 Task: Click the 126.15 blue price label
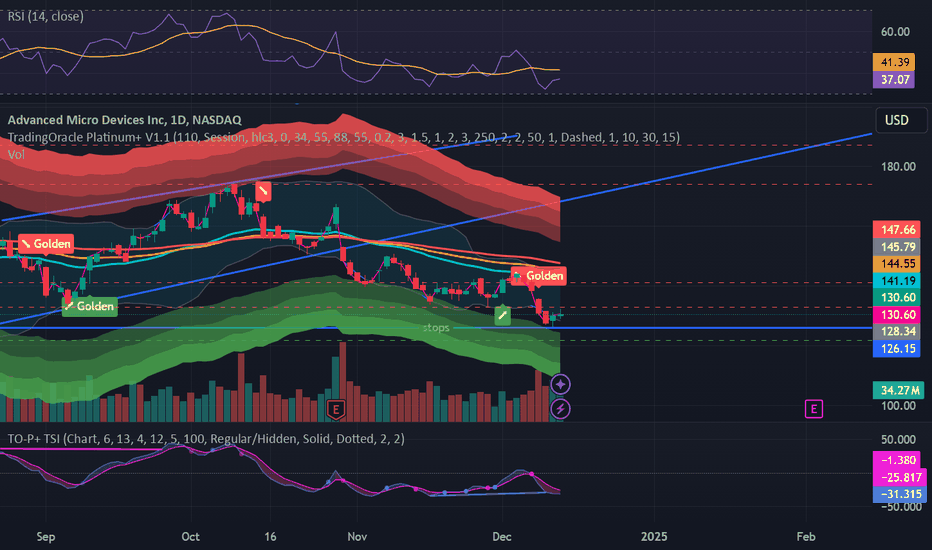(x=897, y=348)
